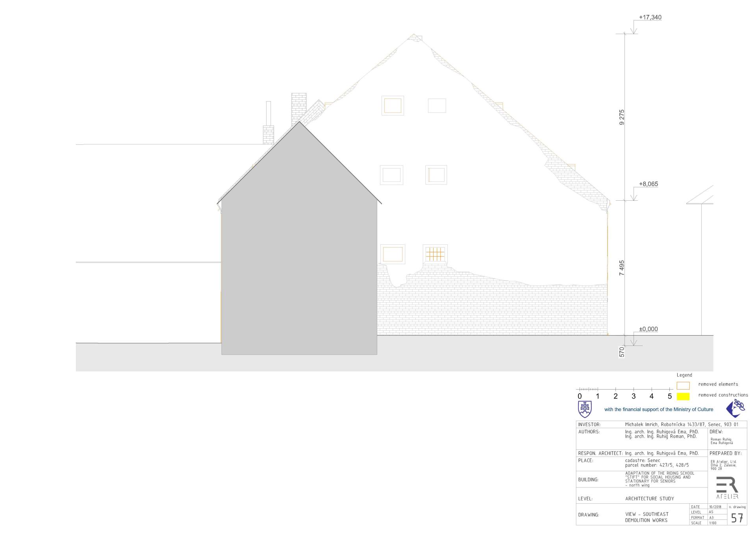Viewport: 756px width, 534px height.
Task: Click the 9 275 vertical dimension text
Action: click(x=622, y=117)
